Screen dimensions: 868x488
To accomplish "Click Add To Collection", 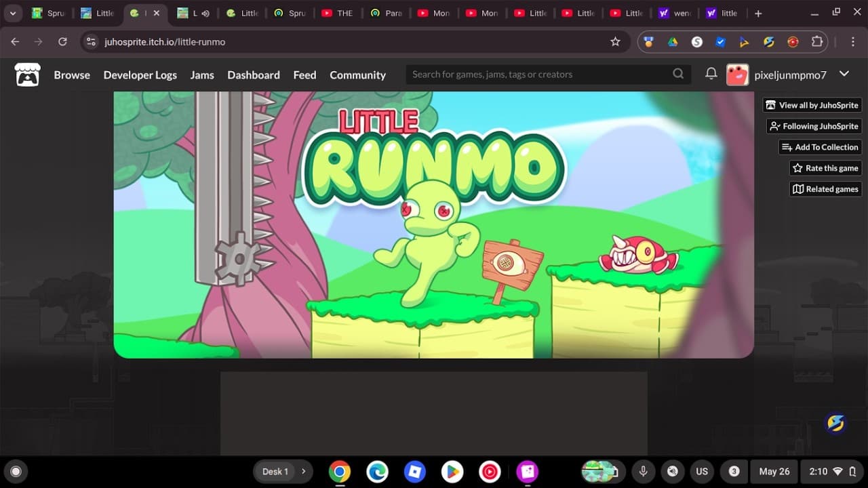I will coord(820,147).
